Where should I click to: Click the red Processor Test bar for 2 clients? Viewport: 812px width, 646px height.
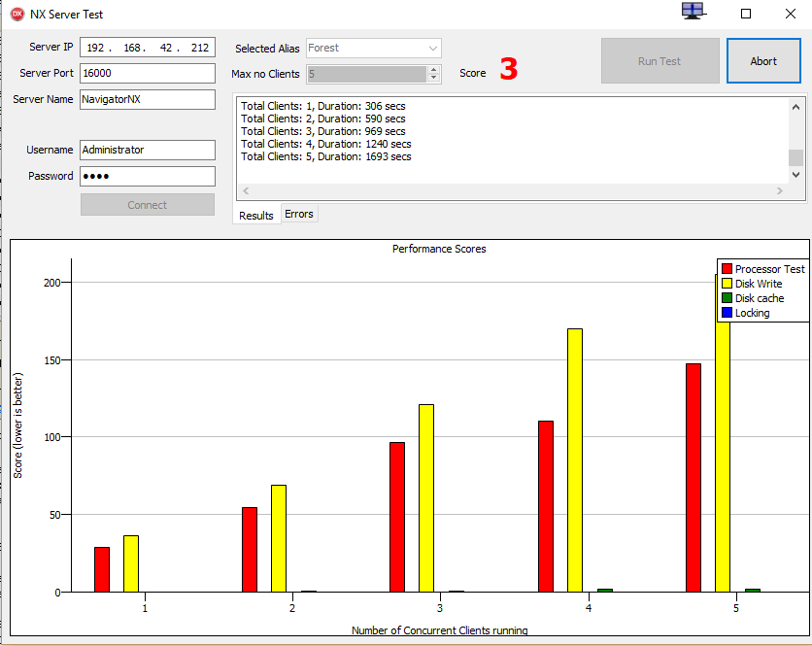pyautogui.click(x=250, y=550)
